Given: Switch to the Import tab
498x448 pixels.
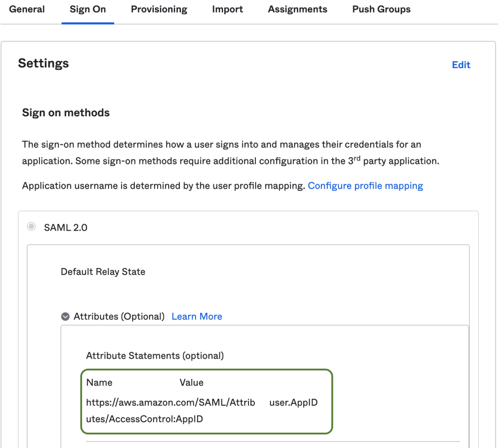Looking at the screenshot, I should click(227, 9).
